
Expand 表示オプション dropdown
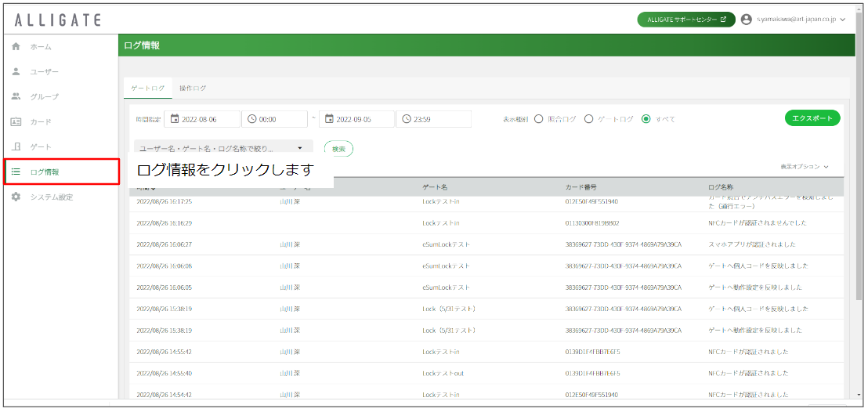click(805, 167)
